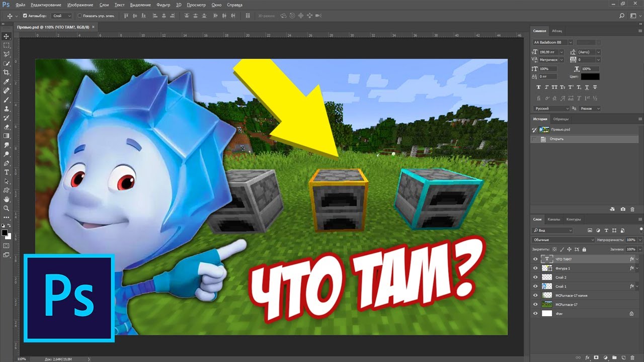Toggle the Автовыбор checkbox
This screenshot has height=362, width=644.
[25, 16]
